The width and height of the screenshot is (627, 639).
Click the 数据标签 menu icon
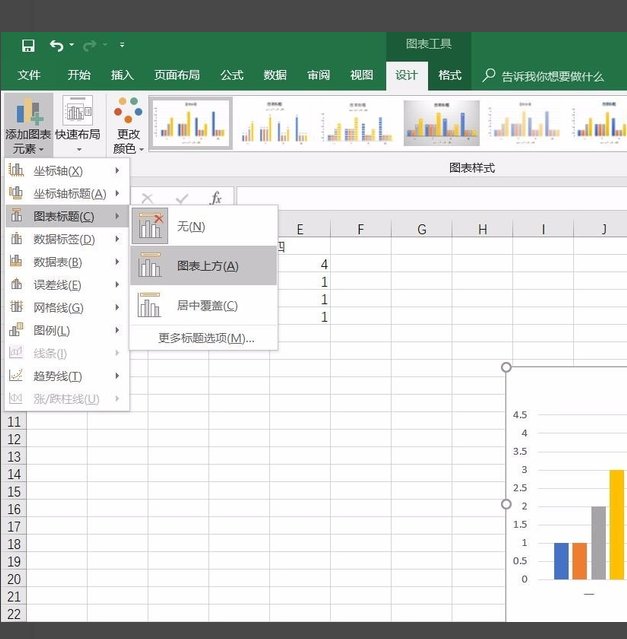click(16, 238)
